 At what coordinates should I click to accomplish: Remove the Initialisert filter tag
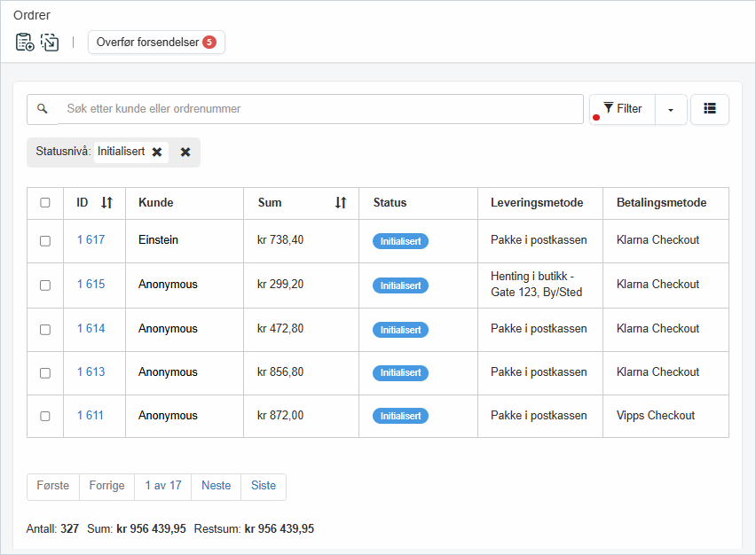click(157, 152)
